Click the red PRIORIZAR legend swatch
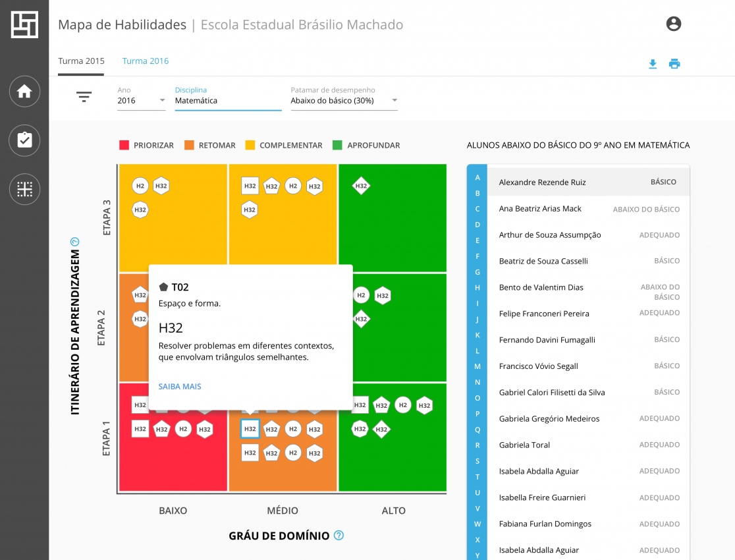 [124, 145]
